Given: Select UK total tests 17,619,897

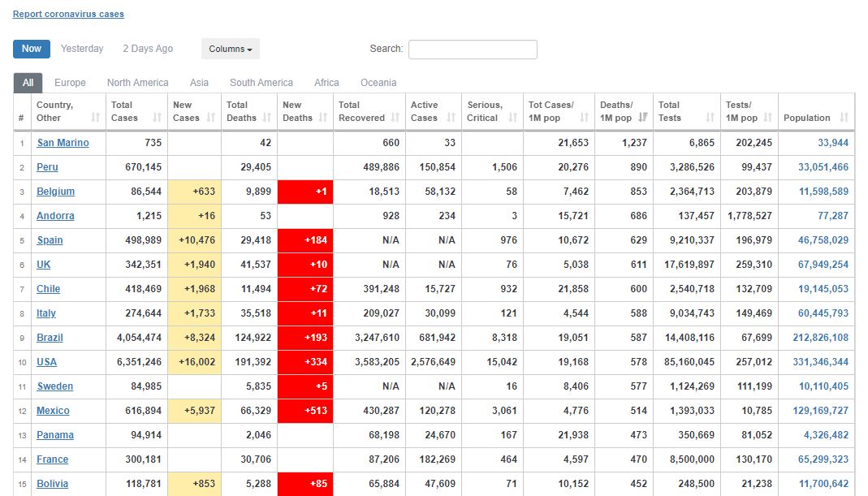Looking at the screenshot, I should [689, 264].
